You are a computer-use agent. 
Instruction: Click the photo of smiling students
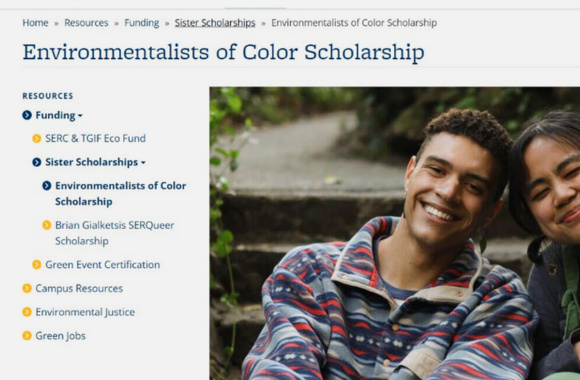pyautogui.click(x=395, y=233)
